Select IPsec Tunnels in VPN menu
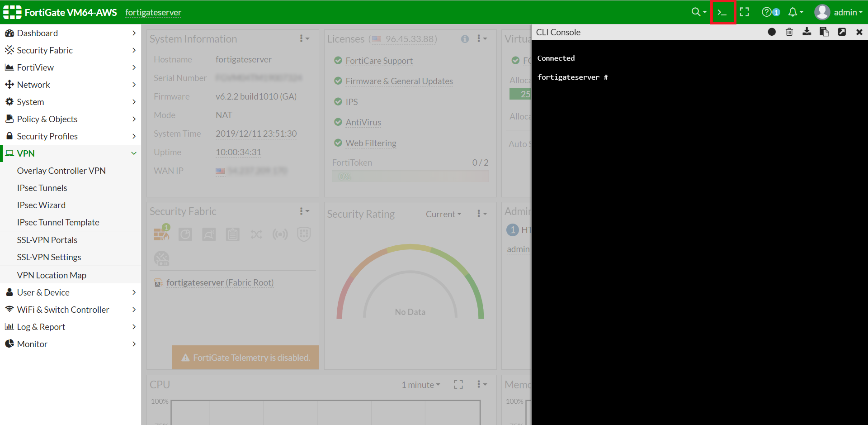 tap(42, 188)
